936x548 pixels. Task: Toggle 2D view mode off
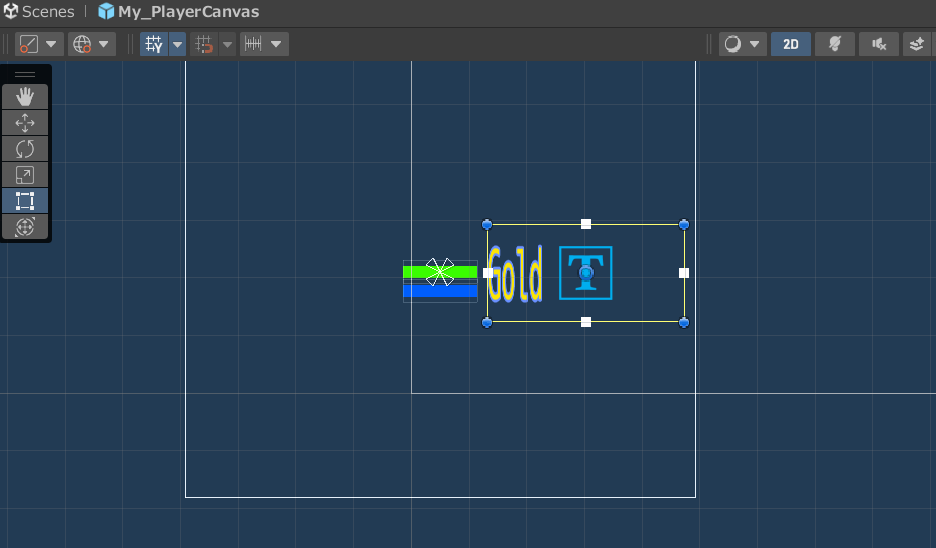[790, 44]
